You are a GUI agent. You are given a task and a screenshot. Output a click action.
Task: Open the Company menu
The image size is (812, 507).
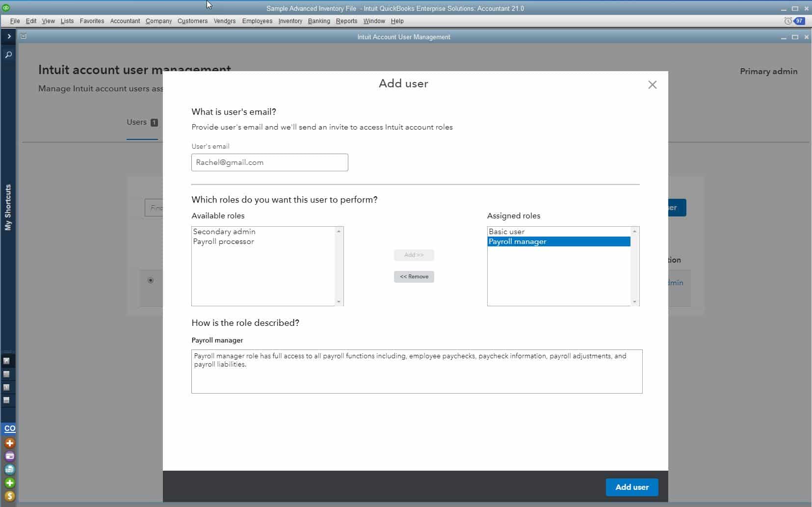158,21
